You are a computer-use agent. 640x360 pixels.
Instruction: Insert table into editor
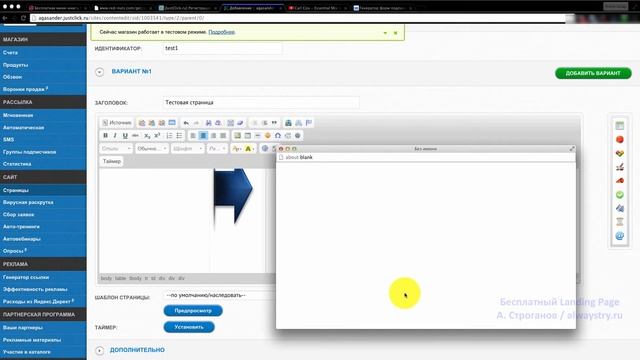click(247, 136)
